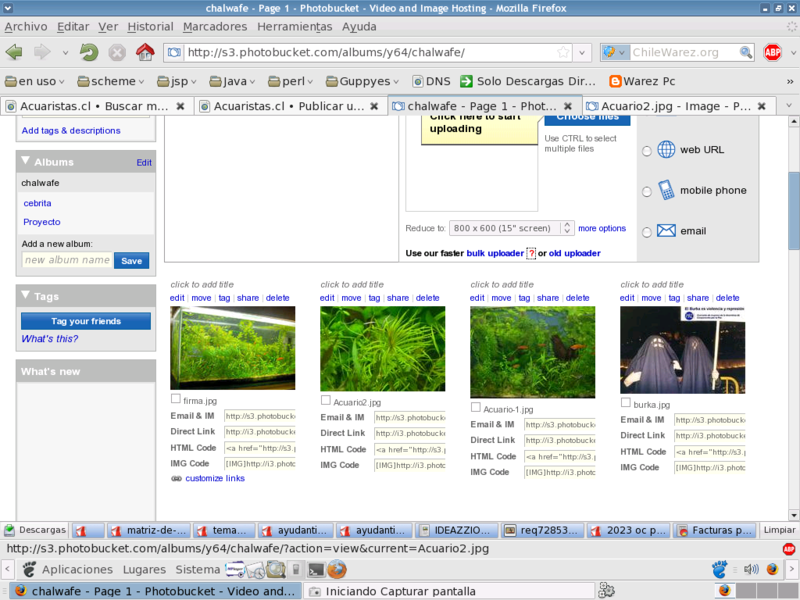800x600 pixels.
Task: Open the Adblock Plus toolbar icon
Action: coord(773,52)
